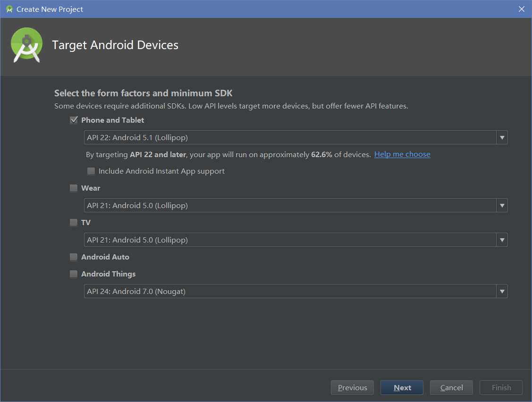532x402 pixels.
Task: Open the TV minimum SDK dropdown arrow
Action: [502, 240]
